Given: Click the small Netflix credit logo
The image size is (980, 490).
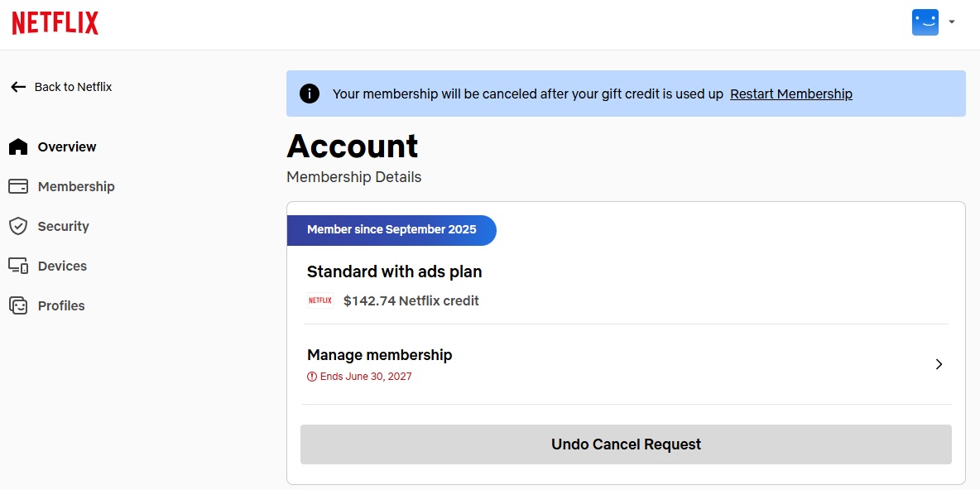Looking at the screenshot, I should 319,300.
